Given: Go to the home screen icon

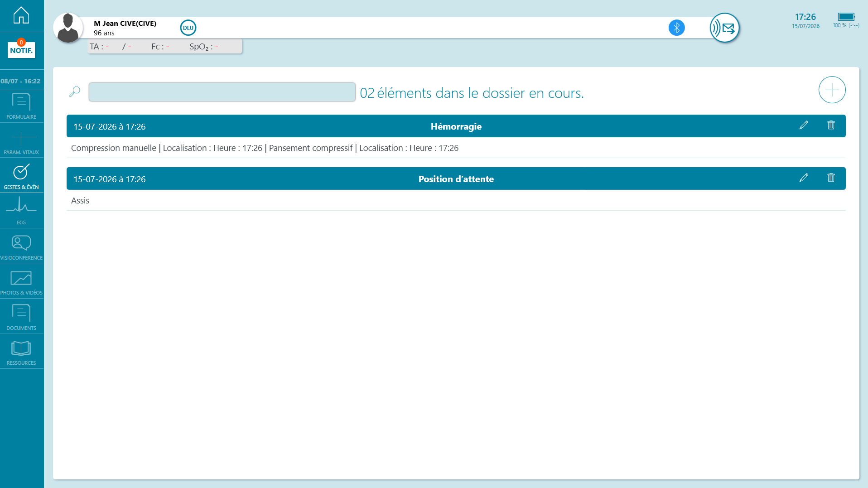Looking at the screenshot, I should coord(21,15).
